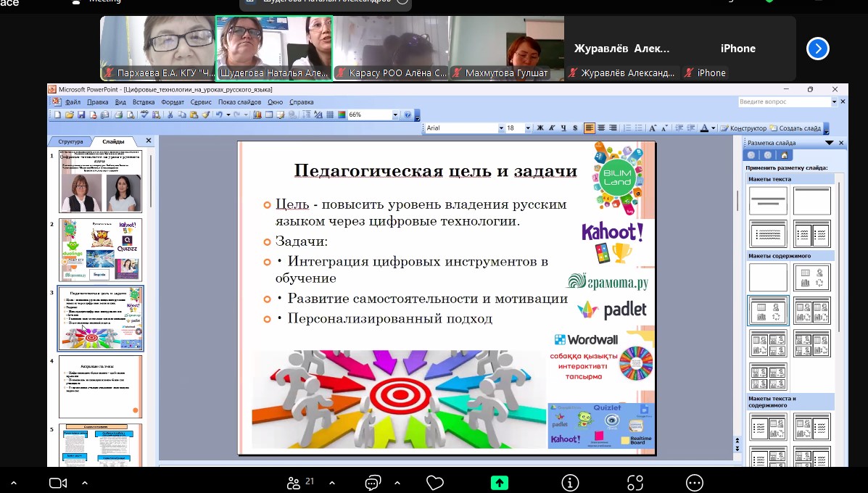Image resolution: width=868 pixels, height=493 pixels.
Task: Open the zoom percentage 66% dropdown
Action: [x=395, y=115]
